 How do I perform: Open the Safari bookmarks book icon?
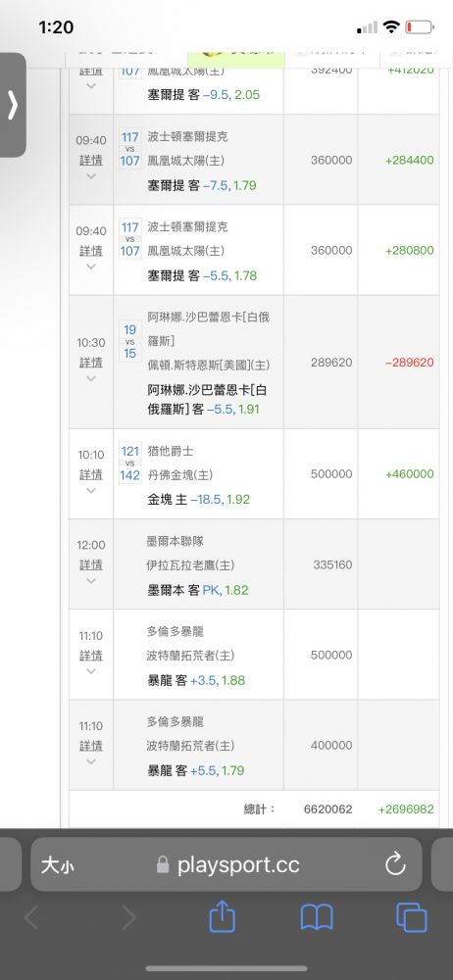click(317, 918)
